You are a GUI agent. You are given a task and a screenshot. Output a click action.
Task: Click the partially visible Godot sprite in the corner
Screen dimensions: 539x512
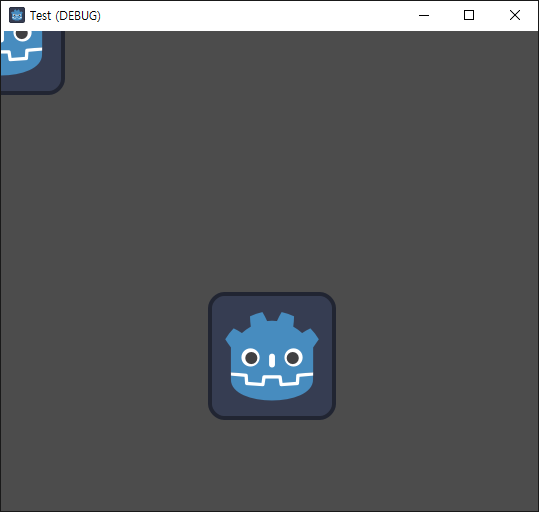coord(33,63)
